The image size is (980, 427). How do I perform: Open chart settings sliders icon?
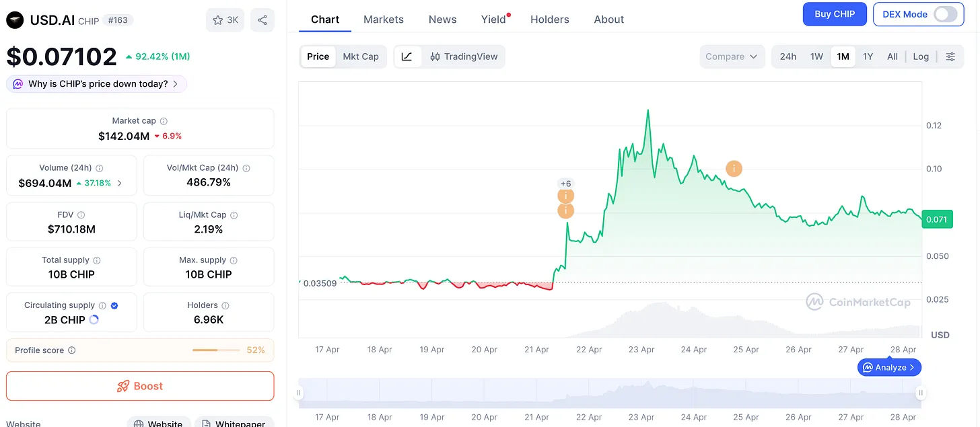(x=950, y=56)
